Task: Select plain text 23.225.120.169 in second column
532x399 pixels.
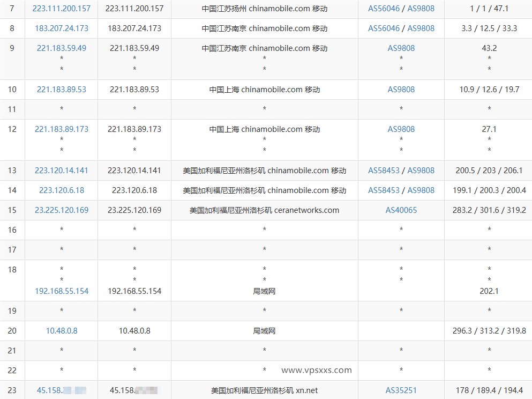Action: 134,210
